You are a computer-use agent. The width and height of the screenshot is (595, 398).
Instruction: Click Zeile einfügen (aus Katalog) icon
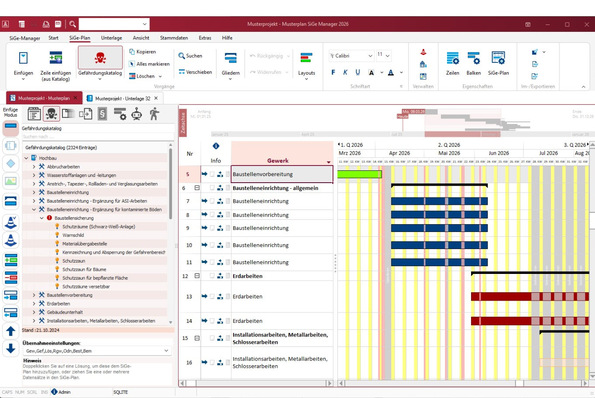56,58
